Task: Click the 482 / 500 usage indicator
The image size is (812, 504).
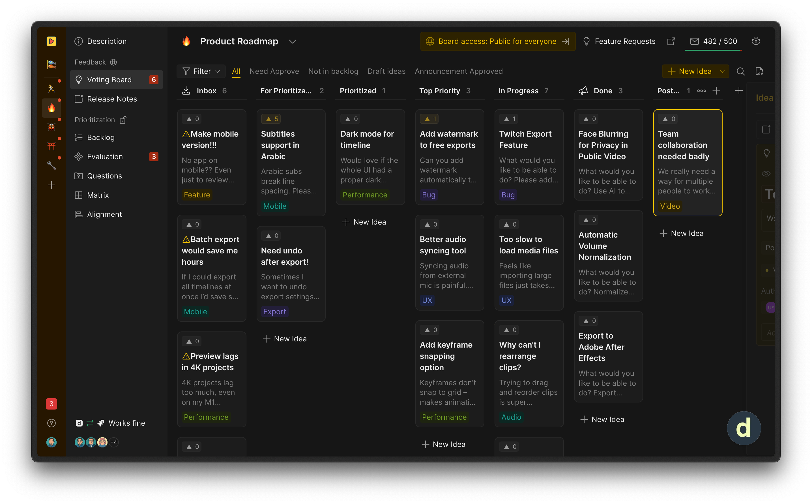Action: pos(713,41)
